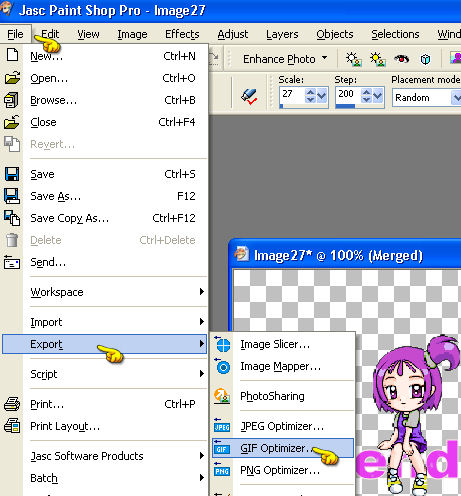Open the Placement mode Random dropdown
The height and width of the screenshot is (496, 461).
click(456, 98)
